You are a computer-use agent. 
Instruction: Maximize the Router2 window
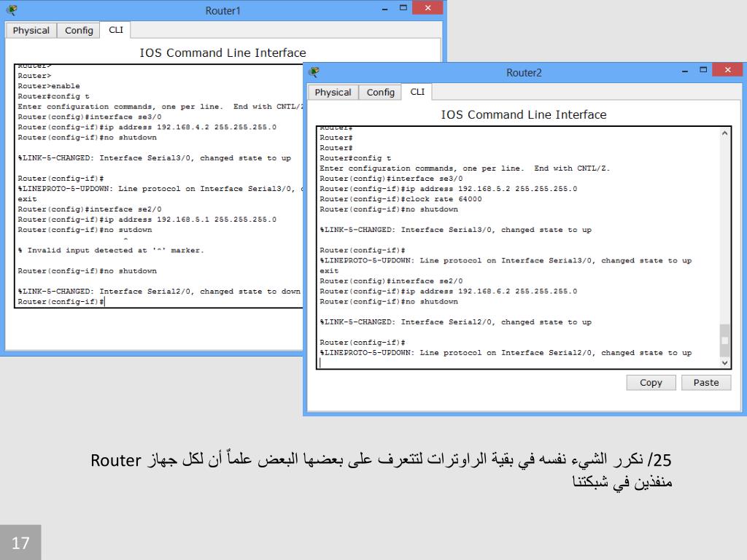coord(703,70)
